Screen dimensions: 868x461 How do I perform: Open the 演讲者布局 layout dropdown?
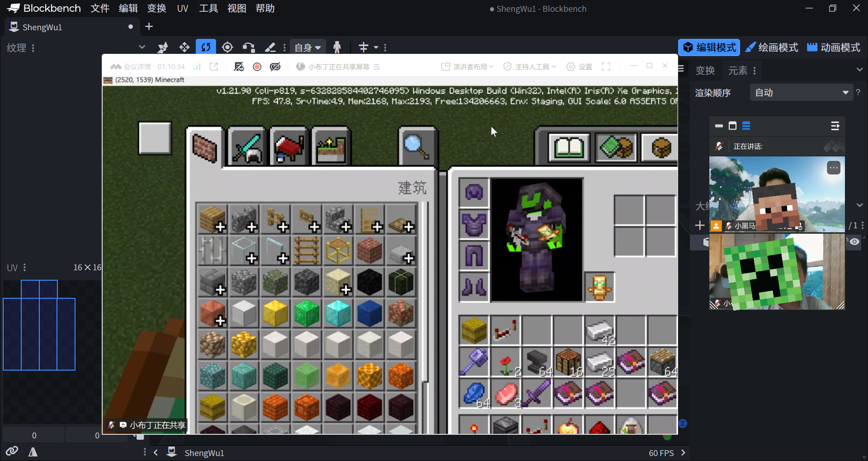click(467, 67)
